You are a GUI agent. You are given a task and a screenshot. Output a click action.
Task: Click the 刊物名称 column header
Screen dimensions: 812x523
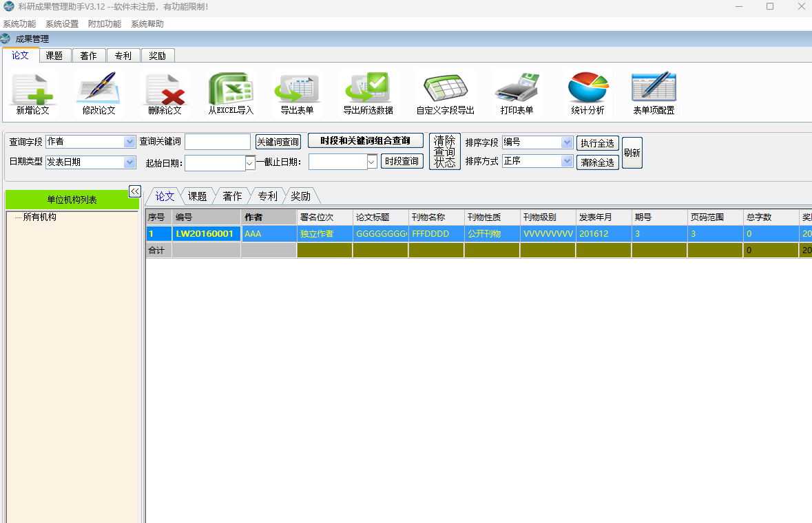click(437, 217)
